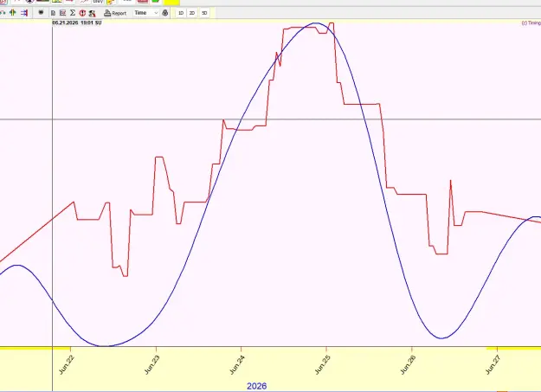Click the red circular cycle icon
The width and height of the screenshot is (541, 392).
[x=82, y=13]
